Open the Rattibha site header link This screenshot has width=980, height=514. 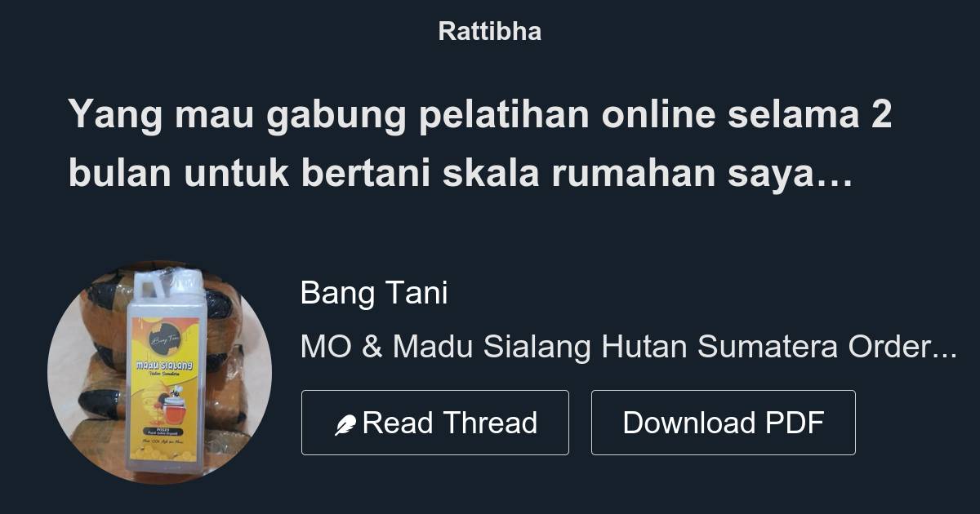tap(490, 31)
